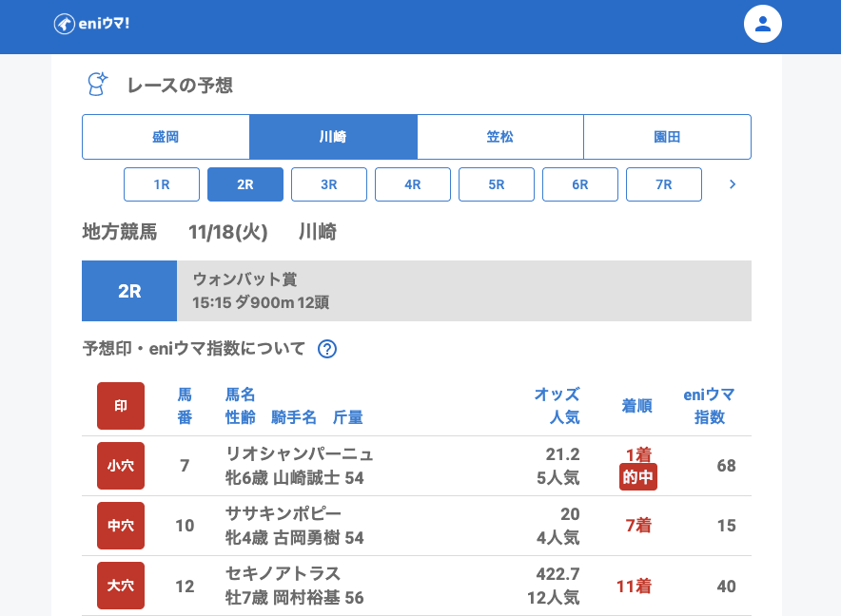Switch to the 盛岡 racecourse tab
Image resolution: width=841 pixels, height=616 pixels.
(x=166, y=137)
